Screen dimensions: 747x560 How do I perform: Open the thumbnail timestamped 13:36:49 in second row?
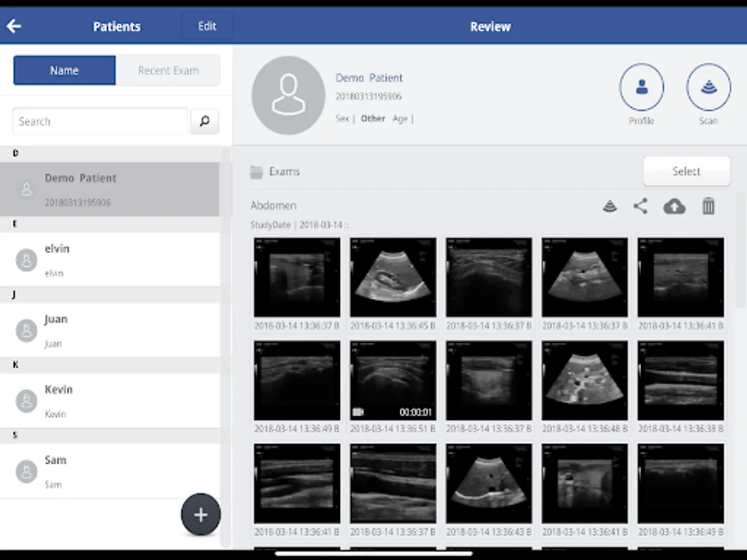pos(297,380)
